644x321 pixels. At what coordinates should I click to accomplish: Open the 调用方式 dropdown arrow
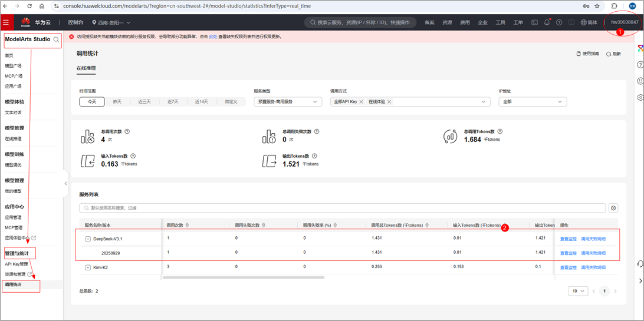pyautogui.click(x=483, y=102)
